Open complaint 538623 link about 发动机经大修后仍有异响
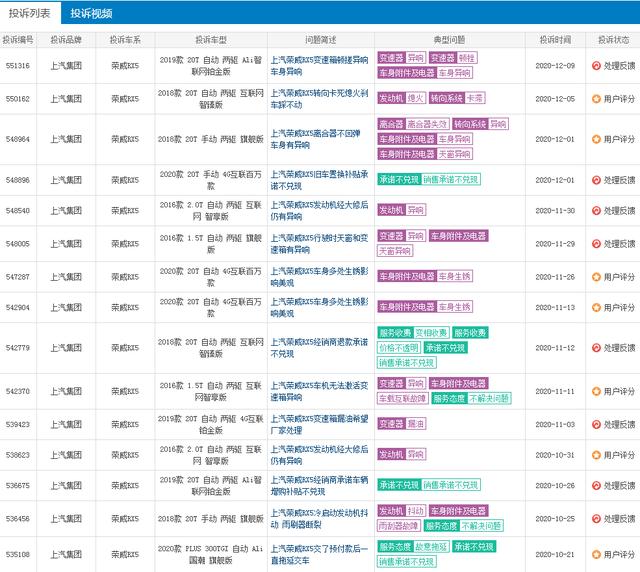This screenshot has width=640, height=572. (x=319, y=455)
